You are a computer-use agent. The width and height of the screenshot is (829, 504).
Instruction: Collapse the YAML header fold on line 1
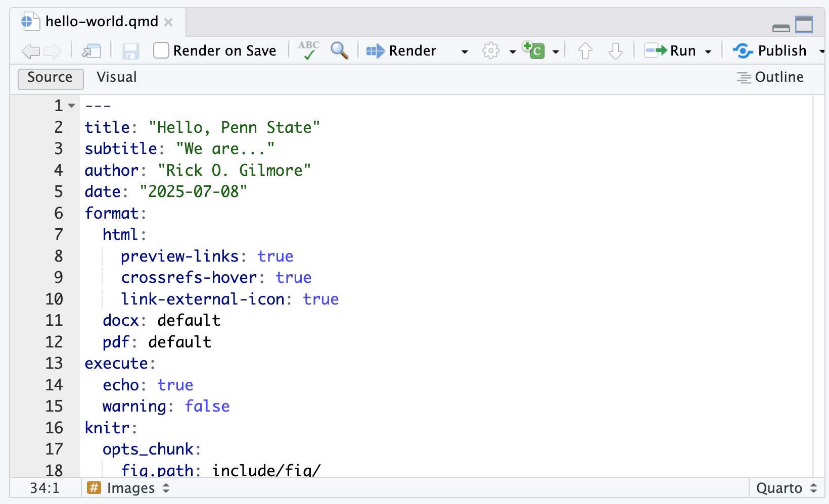(72, 106)
